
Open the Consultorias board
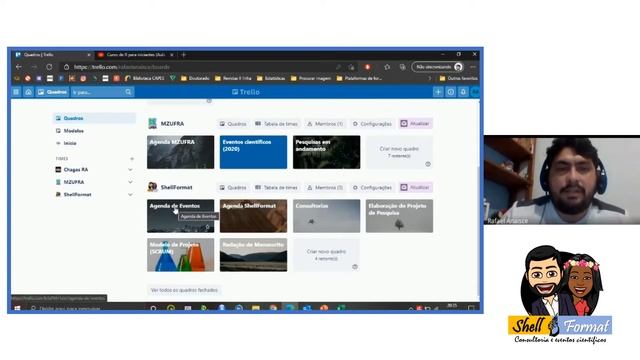click(326, 216)
